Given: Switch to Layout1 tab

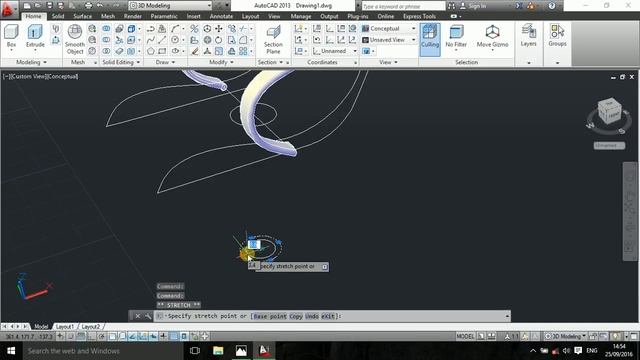Looking at the screenshot, I should (x=65, y=327).
